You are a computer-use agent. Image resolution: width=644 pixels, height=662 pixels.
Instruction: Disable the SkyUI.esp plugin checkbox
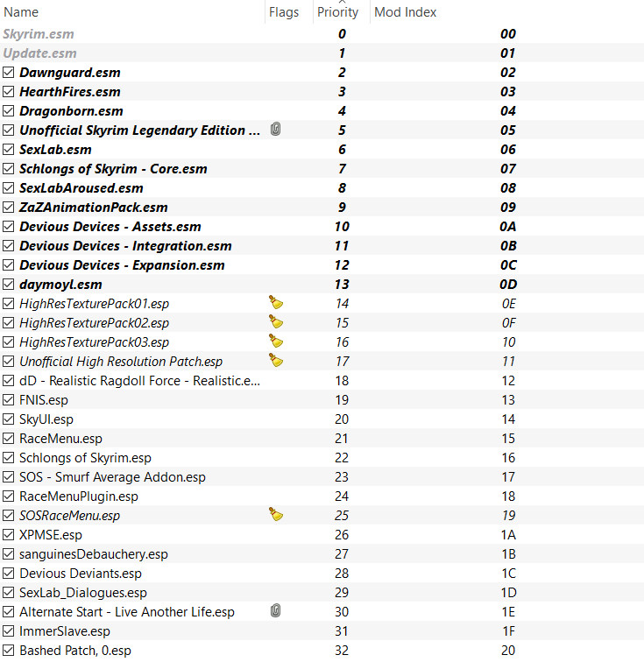[x=9, y=419]
